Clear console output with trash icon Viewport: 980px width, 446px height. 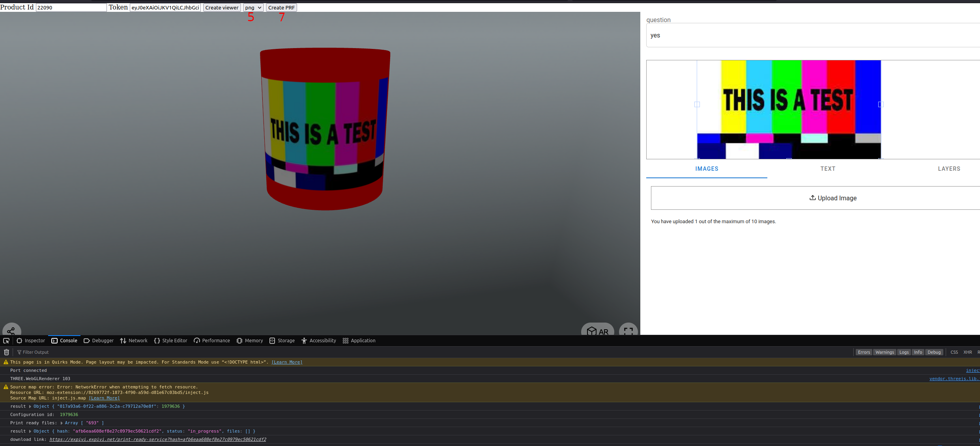click(x=6, y=352)
